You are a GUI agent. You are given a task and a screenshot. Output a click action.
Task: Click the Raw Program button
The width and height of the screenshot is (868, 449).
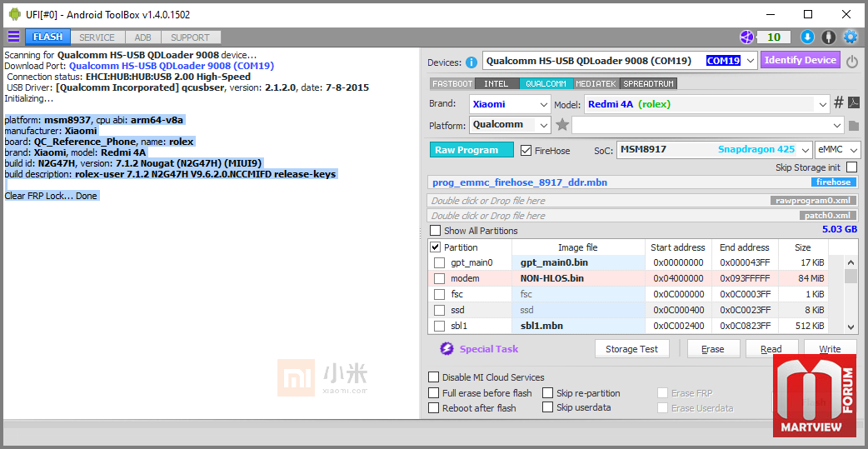coord(471,150)
